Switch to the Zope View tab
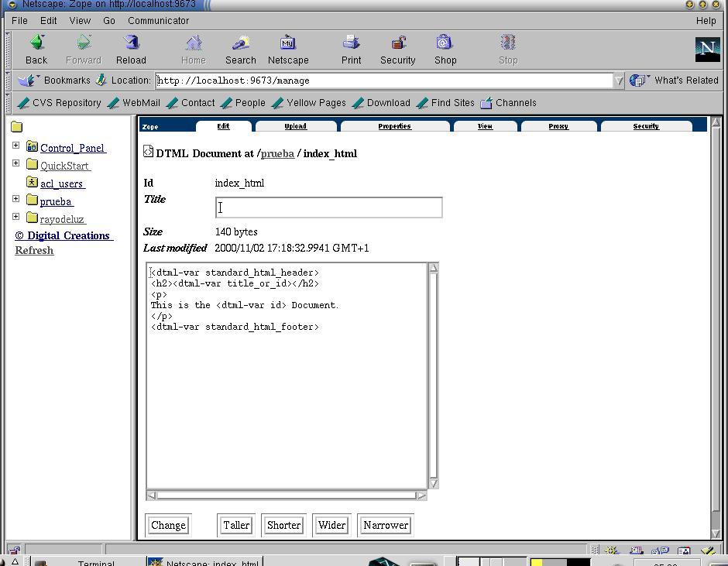The width and height of the screenshot is (728, 566). (485, 126)
